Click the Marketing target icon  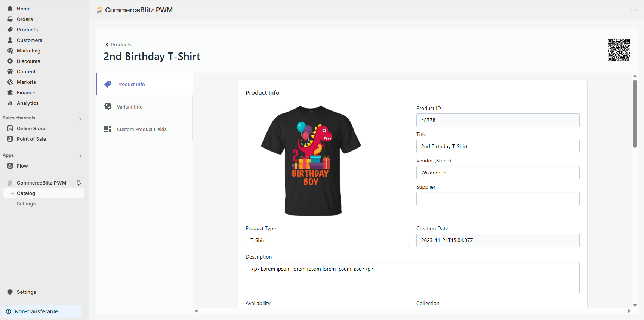[10, 51]
